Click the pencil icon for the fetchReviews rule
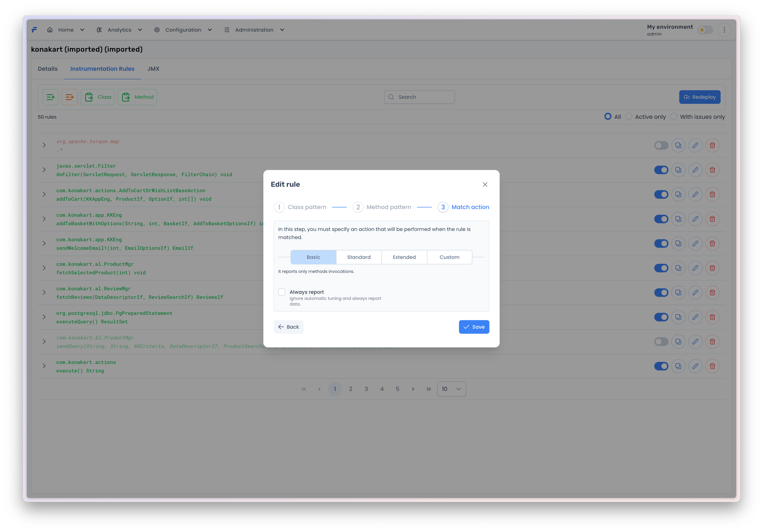763x532 pixels. tap(695, 292)
